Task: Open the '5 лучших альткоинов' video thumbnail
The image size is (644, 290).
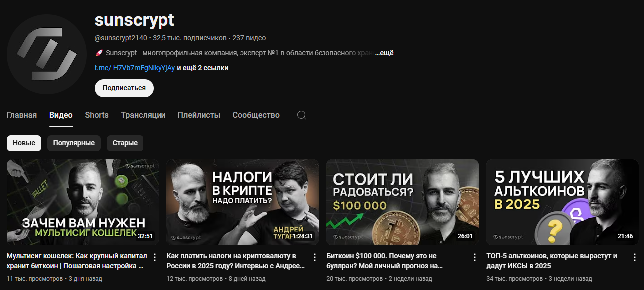Action: pos(562,202)
